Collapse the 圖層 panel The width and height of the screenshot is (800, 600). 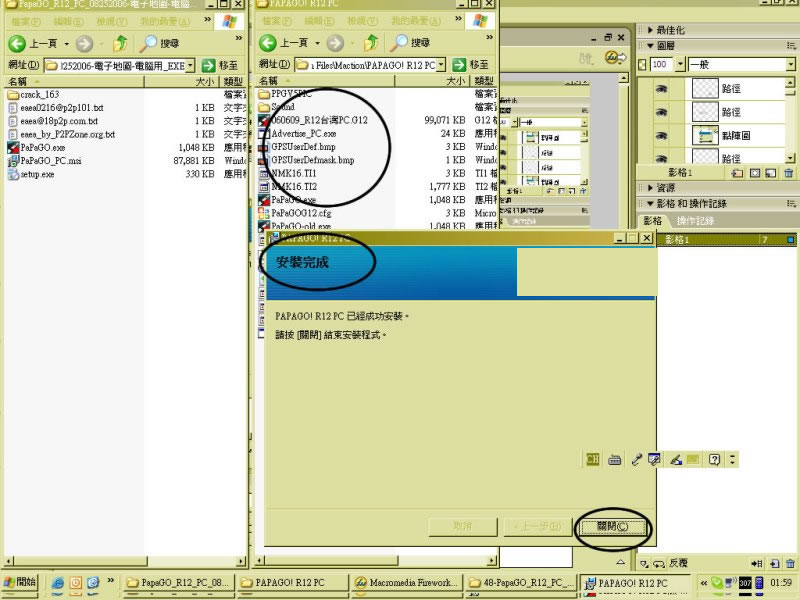[x=651, y=46]
